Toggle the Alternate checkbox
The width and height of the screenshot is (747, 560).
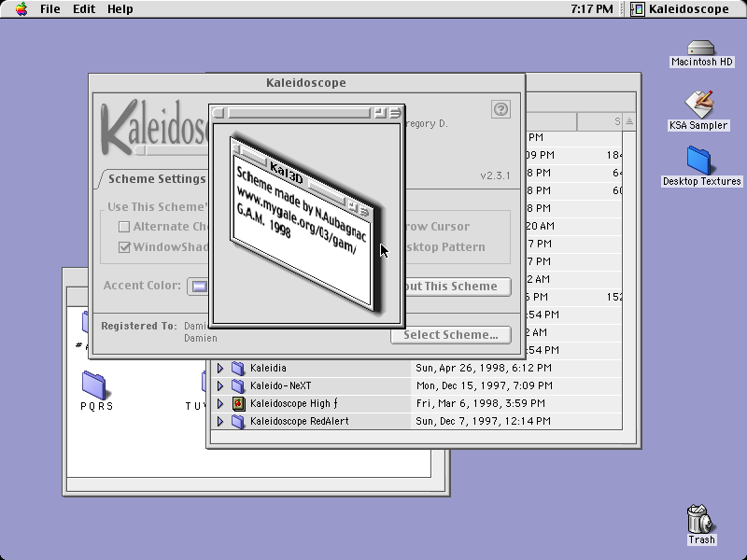point(124,227)
